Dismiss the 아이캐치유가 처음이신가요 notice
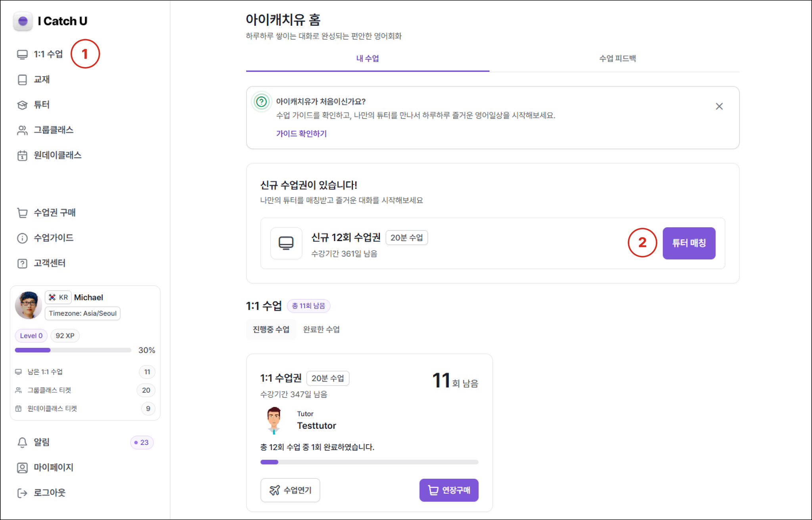Image resolution: width=812 pixels, height=520 pixels. (x=719, y=106)
